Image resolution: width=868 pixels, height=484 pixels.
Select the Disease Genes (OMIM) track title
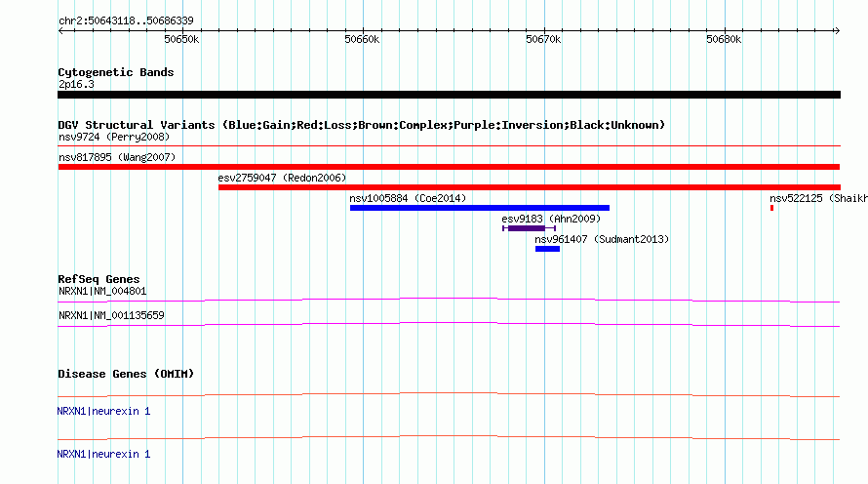pos(126,375)
